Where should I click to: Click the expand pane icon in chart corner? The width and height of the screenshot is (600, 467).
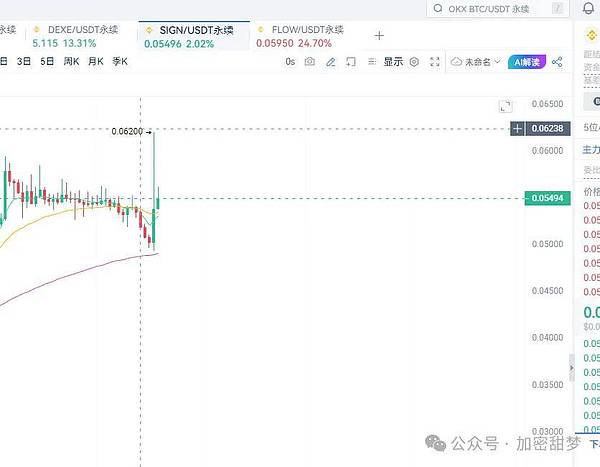(505, 106)
